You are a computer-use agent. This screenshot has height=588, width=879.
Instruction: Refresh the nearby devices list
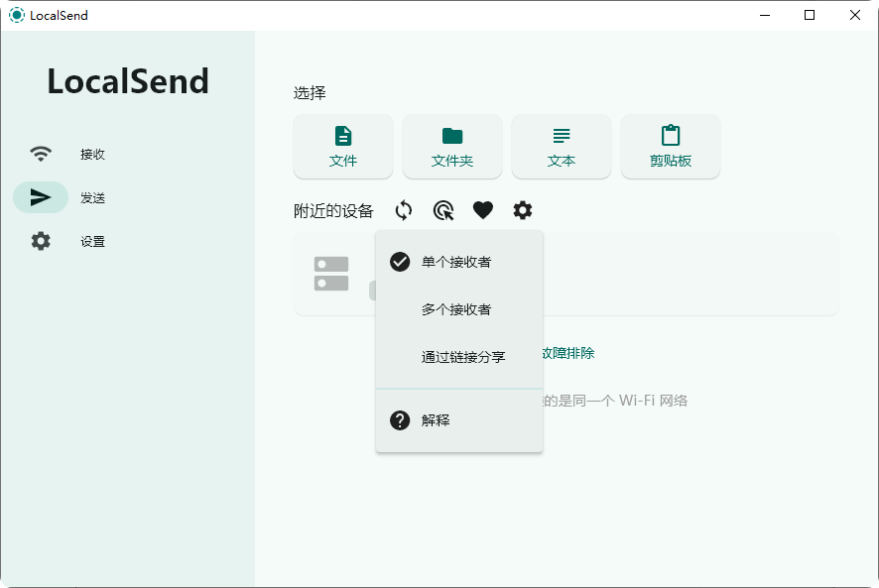point(404,211)
